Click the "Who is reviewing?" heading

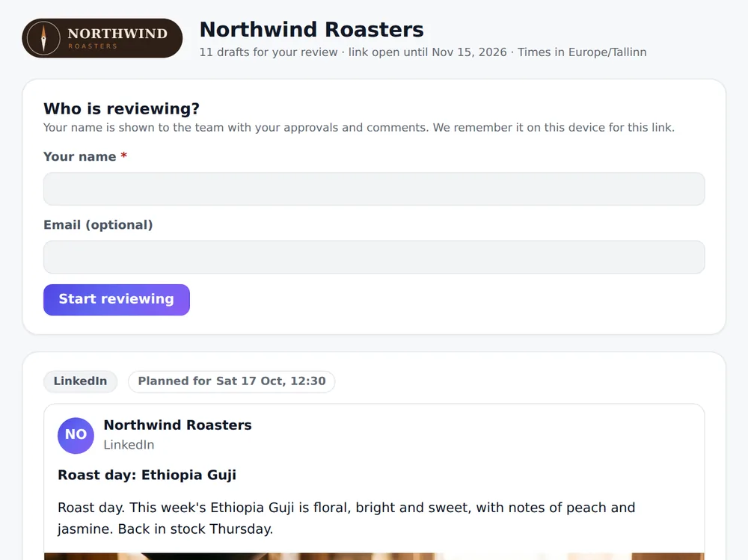tap(122, 108)
